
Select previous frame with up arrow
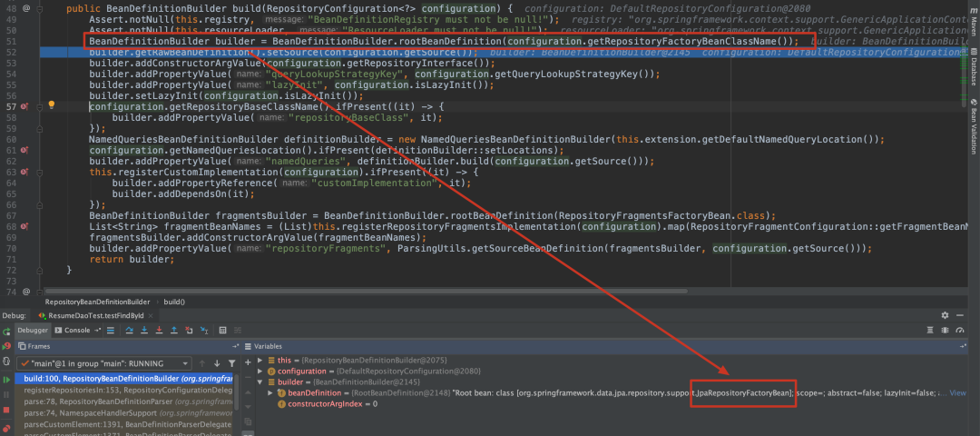[201, 363]
